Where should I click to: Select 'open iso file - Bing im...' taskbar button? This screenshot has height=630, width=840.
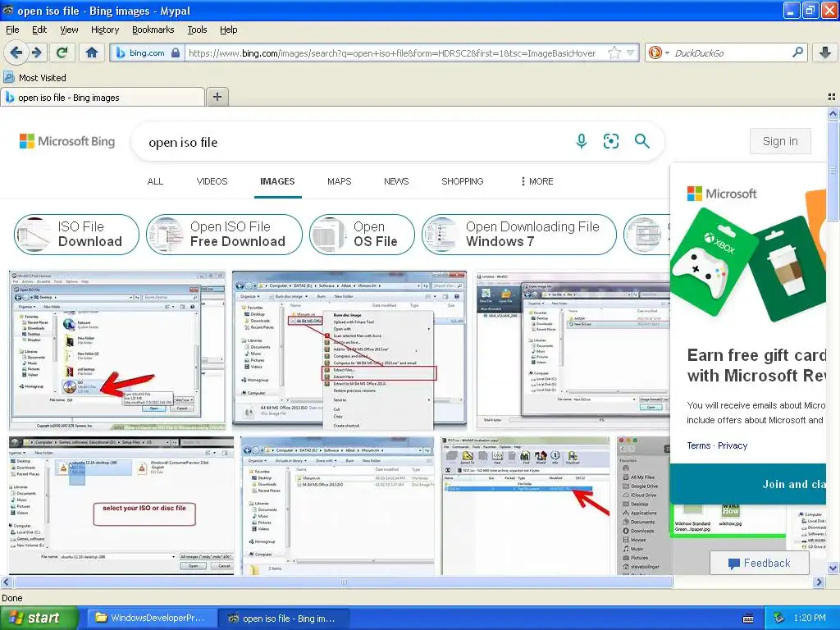tap(284, 619)
